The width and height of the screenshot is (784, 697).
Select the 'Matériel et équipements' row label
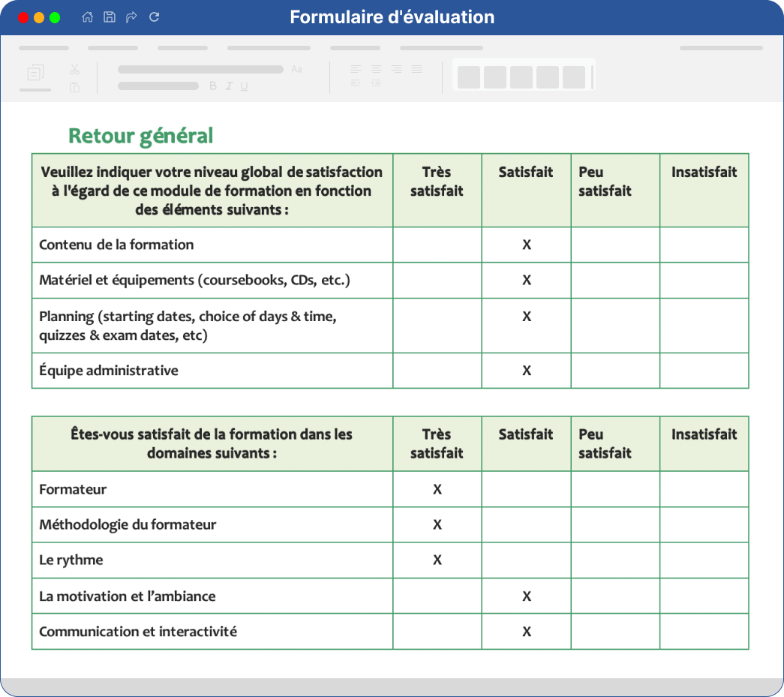(x=194, y=280)
